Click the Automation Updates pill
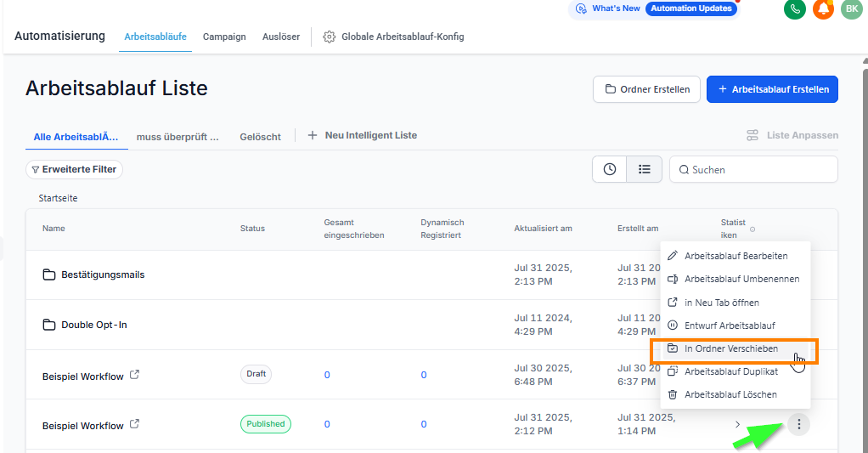This screenshot has height=453, width=868. coord(690,8)
